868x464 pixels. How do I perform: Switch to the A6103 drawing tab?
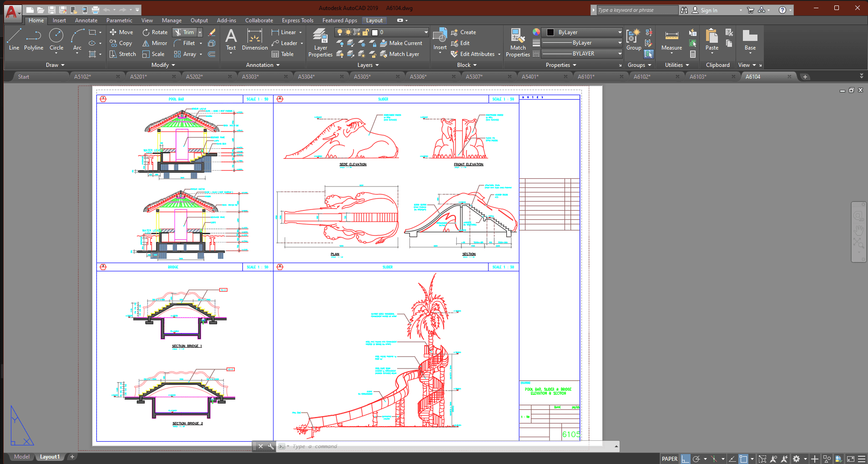click(x=698, y=76)
